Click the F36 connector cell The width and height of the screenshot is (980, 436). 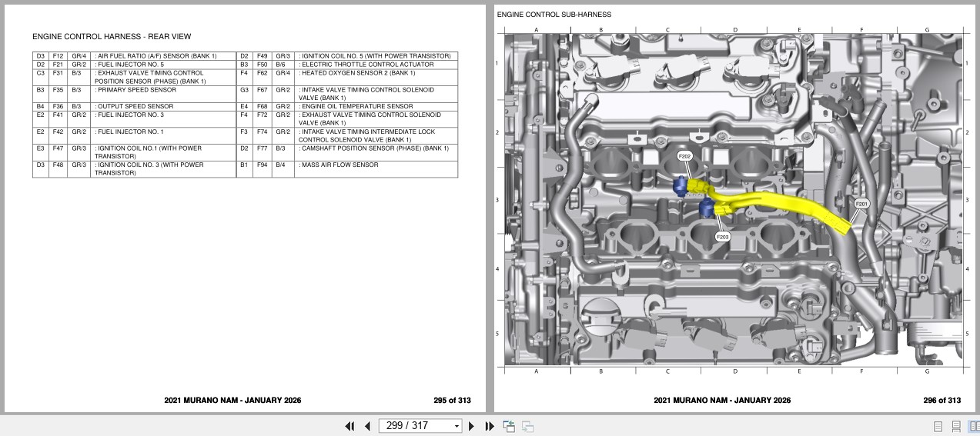click(x=59, y=107)
